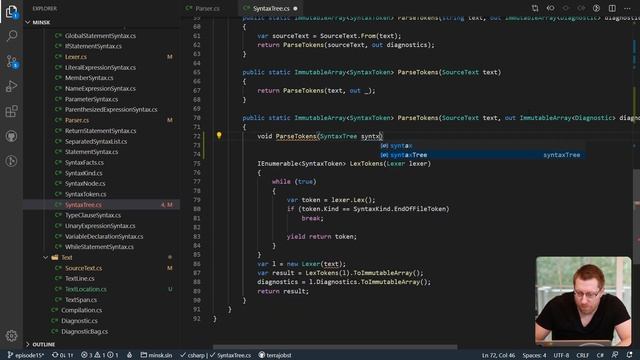Change CRLF end of line sequence
Viewport: 640px width, 360px height.
[x=582, y=355]
